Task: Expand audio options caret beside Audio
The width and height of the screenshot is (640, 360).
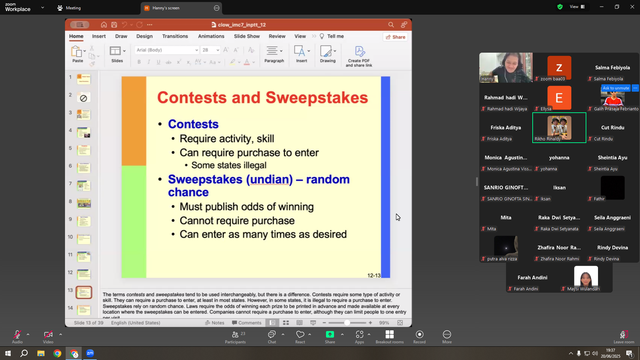Action: click(x=28, y=334)
